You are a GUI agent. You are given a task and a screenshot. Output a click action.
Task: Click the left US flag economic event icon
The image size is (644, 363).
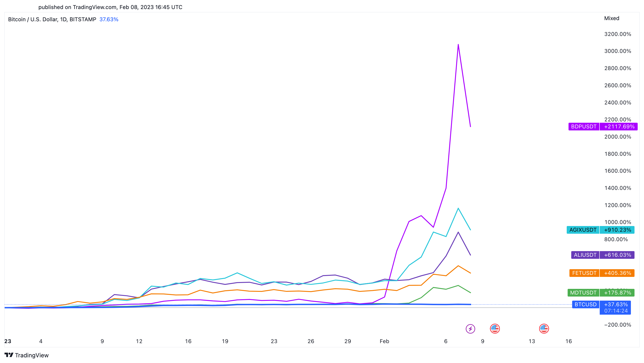click(495, 328)
